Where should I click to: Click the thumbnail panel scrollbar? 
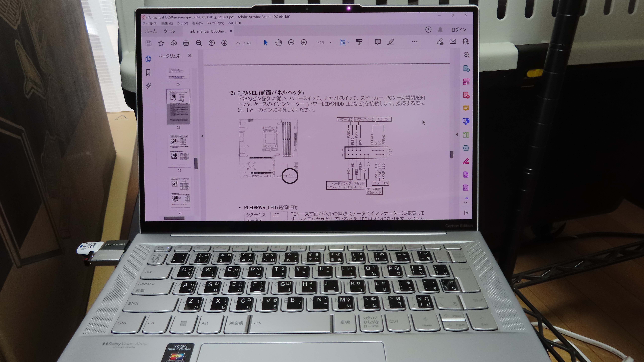pyautogui.click(x=196, y=163)
